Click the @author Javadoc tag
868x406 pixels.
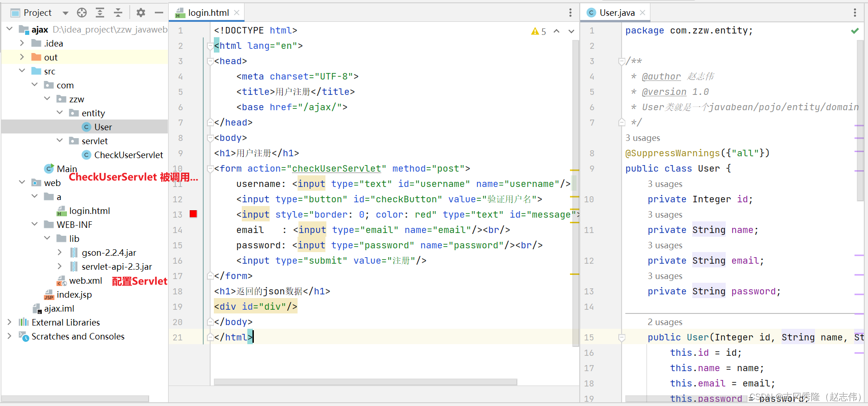[x=661, y=76]
